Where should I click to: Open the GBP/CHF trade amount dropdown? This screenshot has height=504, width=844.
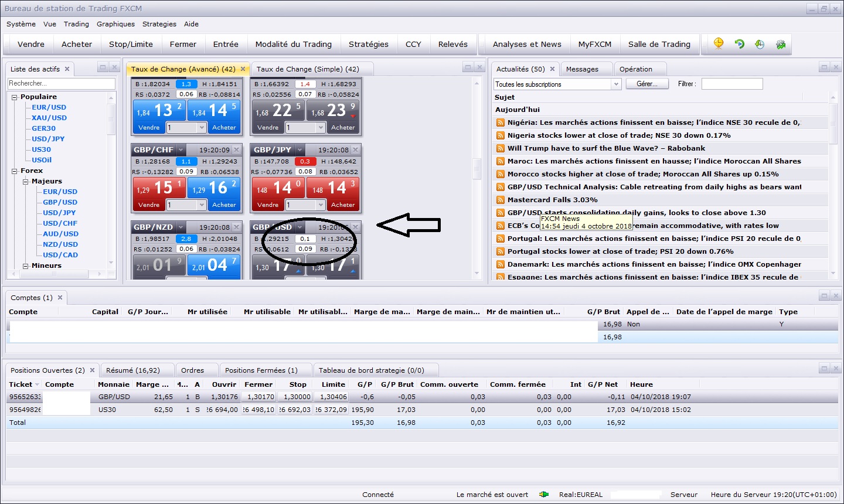[x=202, y=205]
